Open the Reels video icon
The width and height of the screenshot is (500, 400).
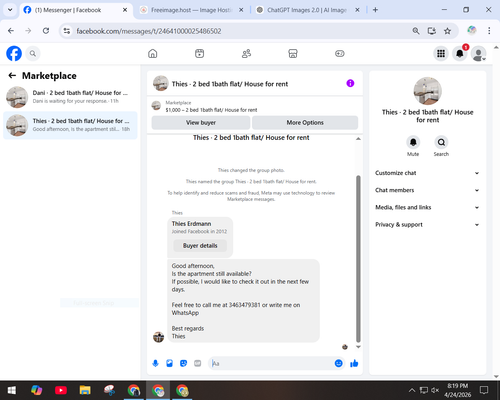click(x=199, y=53)
